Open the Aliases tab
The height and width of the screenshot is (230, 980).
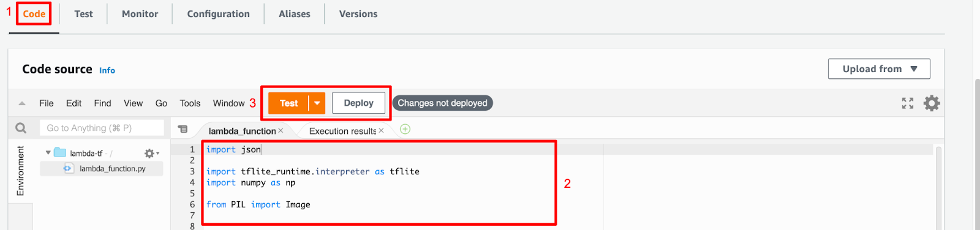[x=294, y=13]
